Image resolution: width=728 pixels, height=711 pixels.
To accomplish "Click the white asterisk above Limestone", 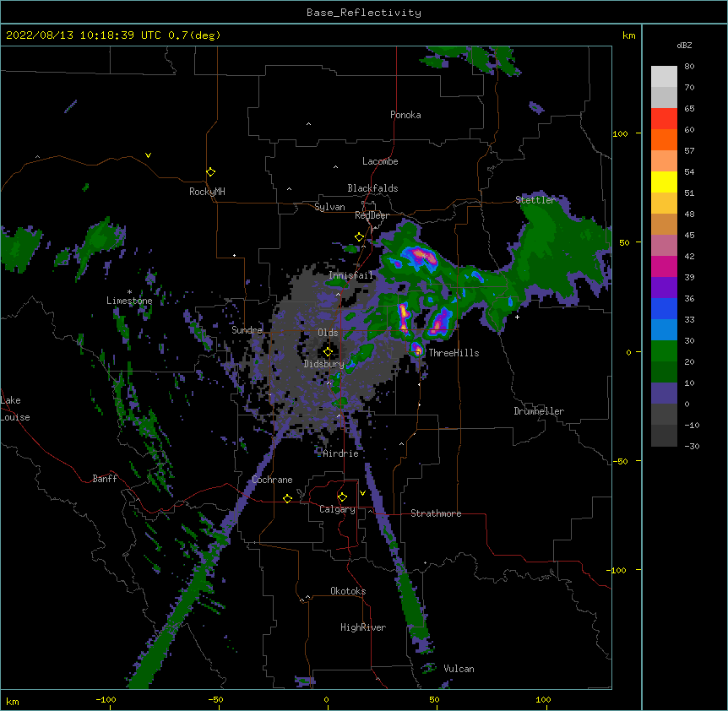I will 129,292.
